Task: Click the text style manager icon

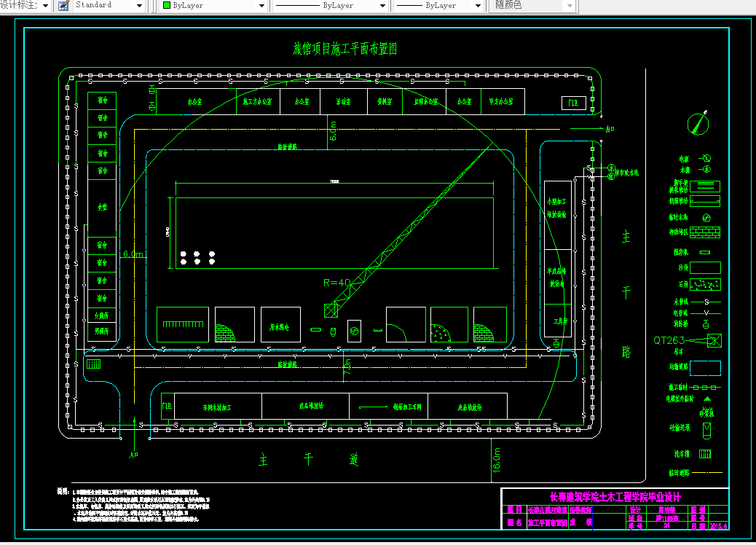Action: (x=63, y=6)
